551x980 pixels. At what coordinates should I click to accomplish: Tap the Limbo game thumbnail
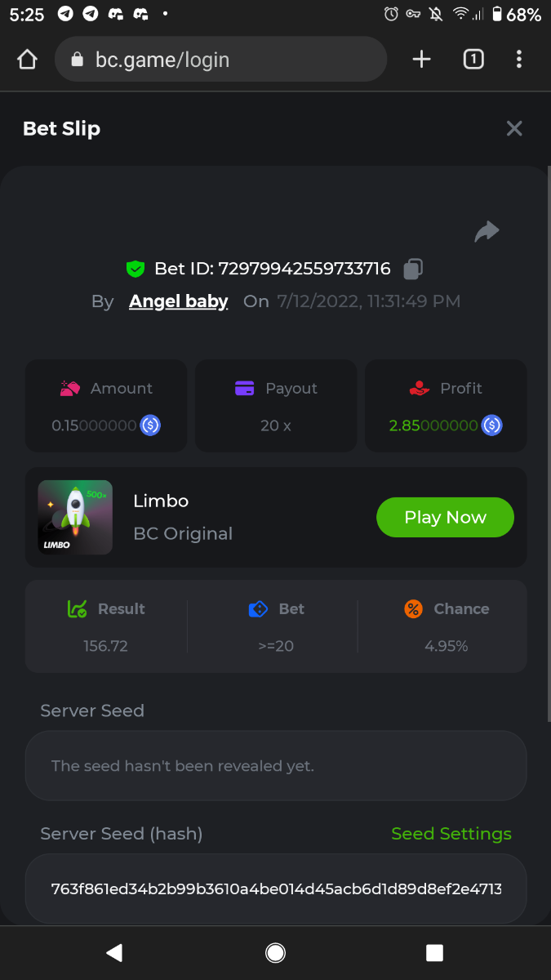coord(75,518)
